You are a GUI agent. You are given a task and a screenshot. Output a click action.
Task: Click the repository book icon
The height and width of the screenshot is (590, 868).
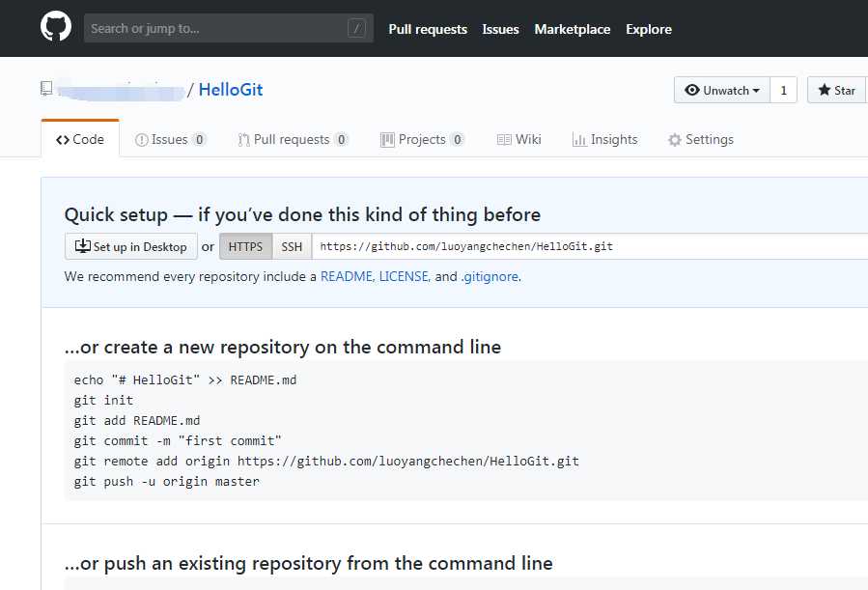(x=46, y=89)
